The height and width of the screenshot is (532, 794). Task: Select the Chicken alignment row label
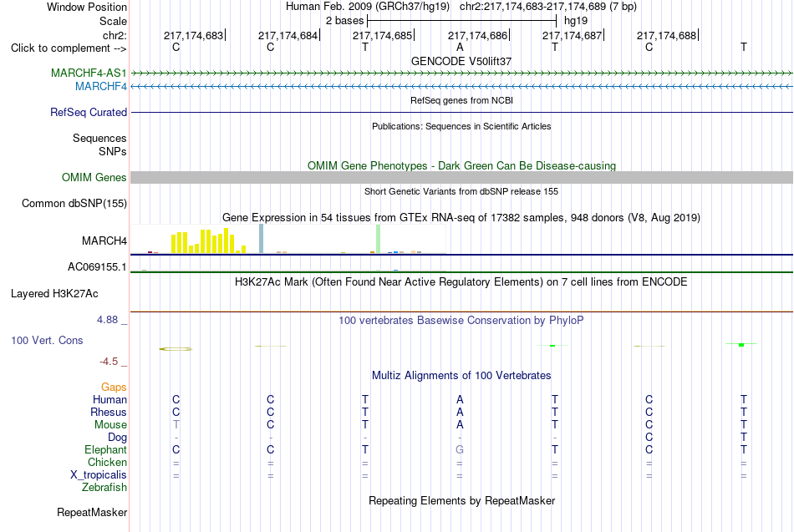107,462
